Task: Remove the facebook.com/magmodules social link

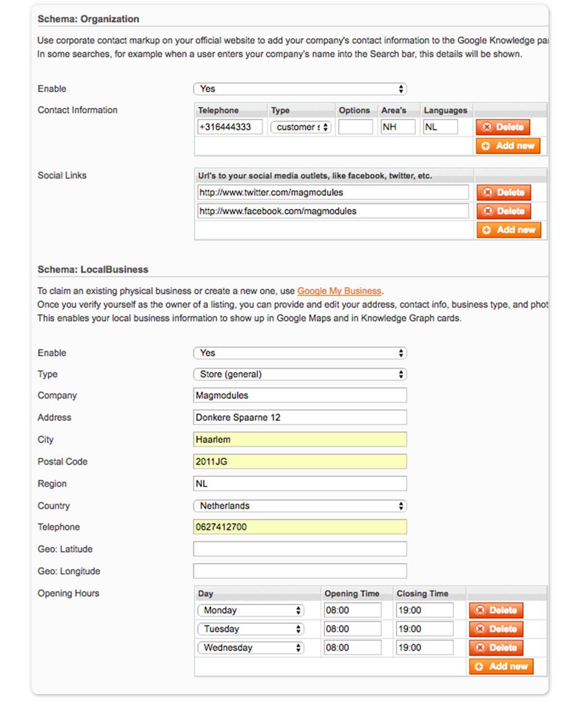Action: click(503, 211)
